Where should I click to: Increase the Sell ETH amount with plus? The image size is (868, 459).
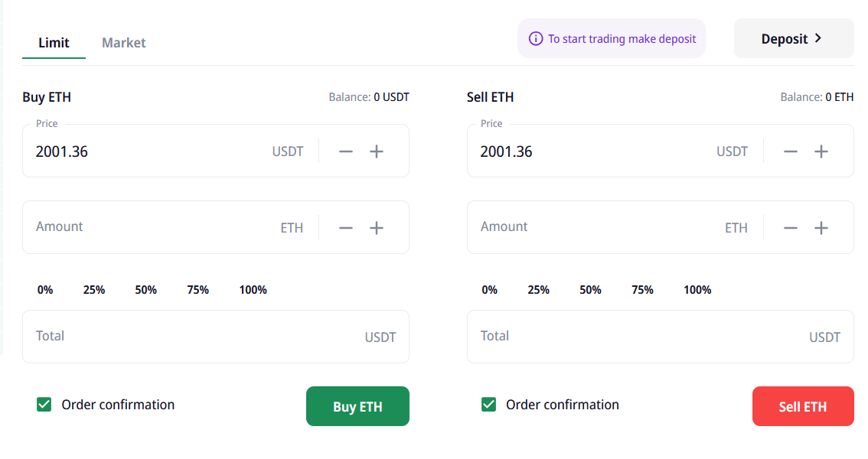click(821, 228)
